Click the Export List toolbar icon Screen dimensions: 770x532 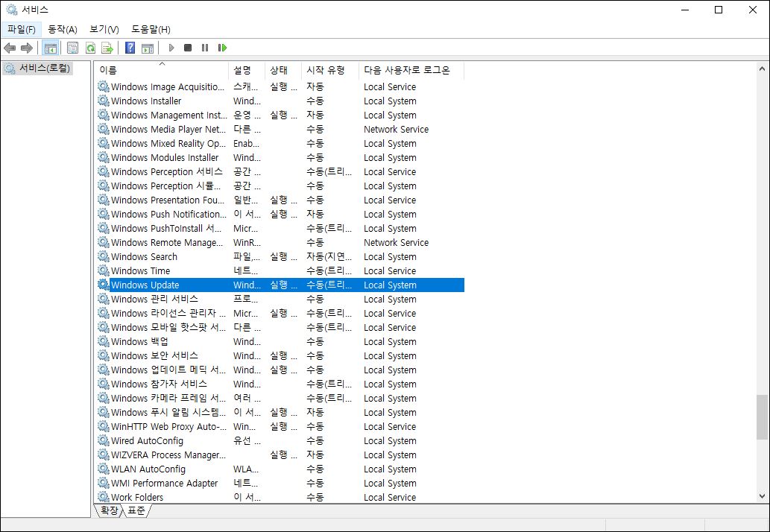[x=107, y=48]
